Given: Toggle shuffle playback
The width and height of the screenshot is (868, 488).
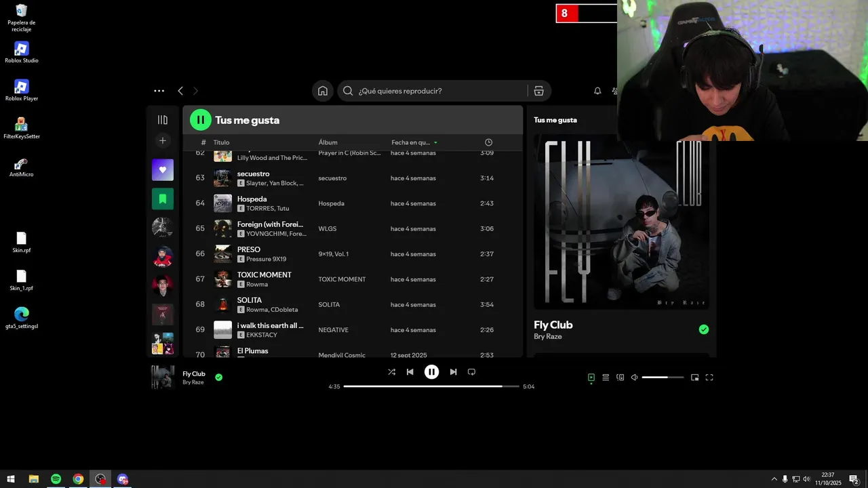Looking at the screenshot, I should click(391, 372).
